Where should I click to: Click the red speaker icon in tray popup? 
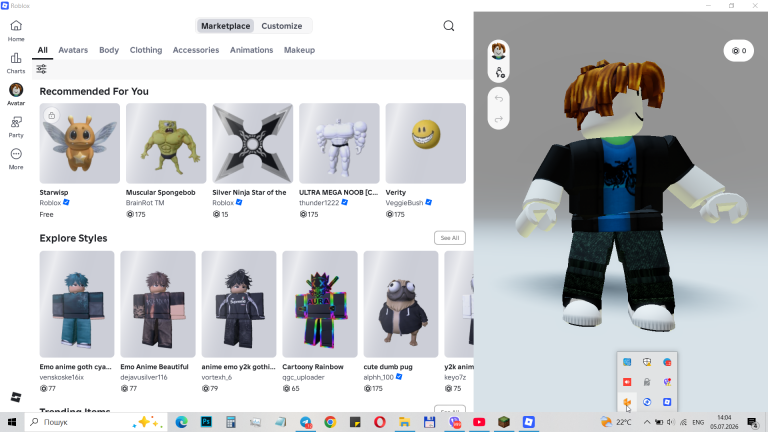627,382
